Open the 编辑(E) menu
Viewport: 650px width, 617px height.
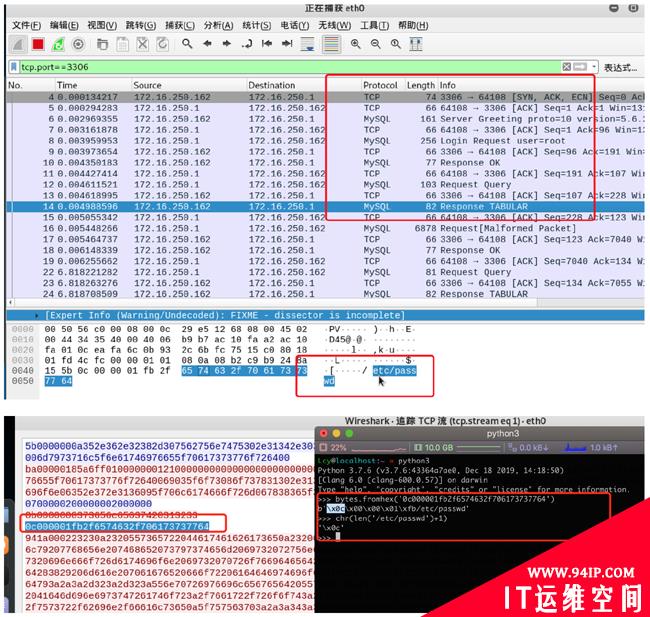(x=64, y=25)
